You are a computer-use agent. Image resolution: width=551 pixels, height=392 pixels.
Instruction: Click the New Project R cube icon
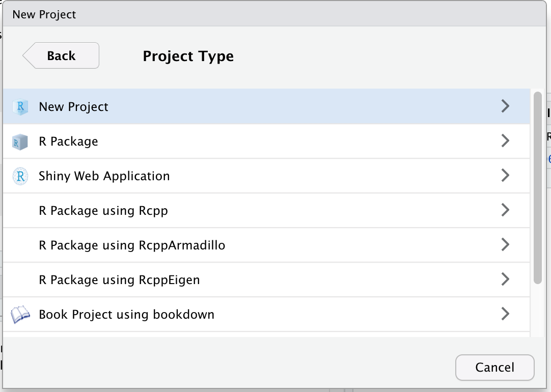tap(20, 106)
